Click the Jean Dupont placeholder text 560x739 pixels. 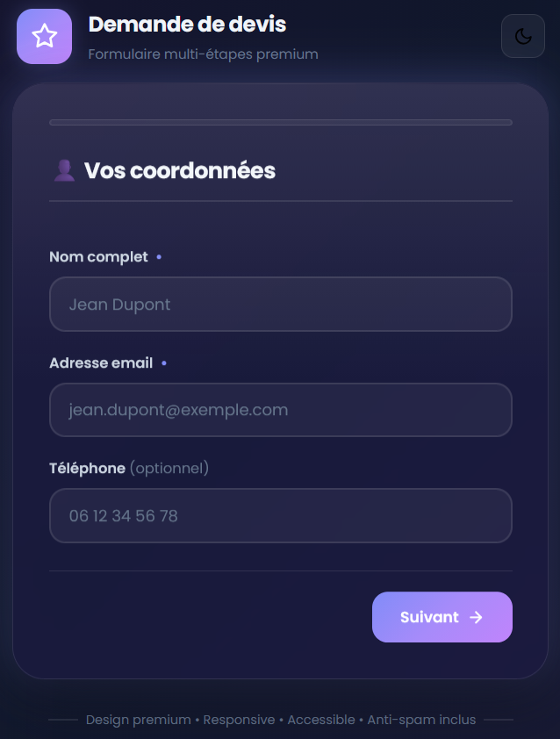(x=119, y=305)
